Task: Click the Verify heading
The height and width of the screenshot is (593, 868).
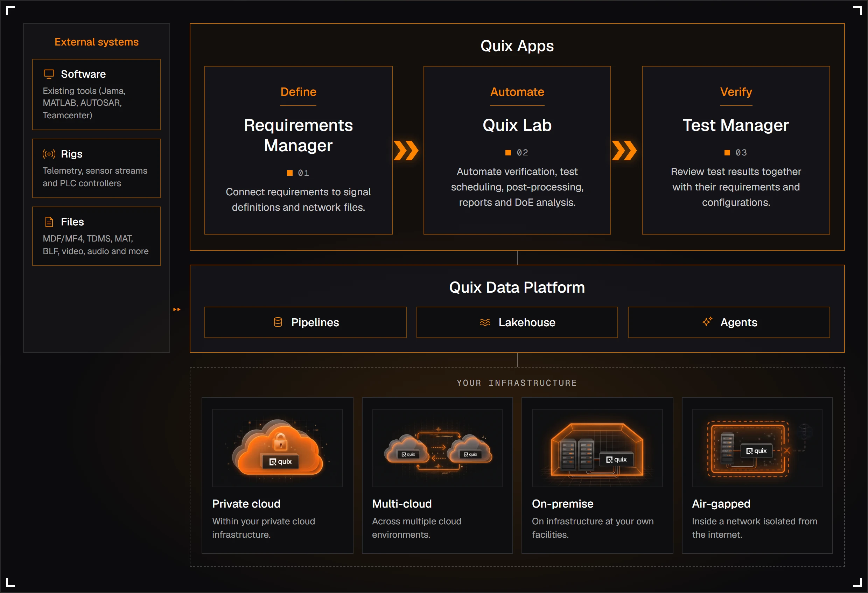Action: 736,92
